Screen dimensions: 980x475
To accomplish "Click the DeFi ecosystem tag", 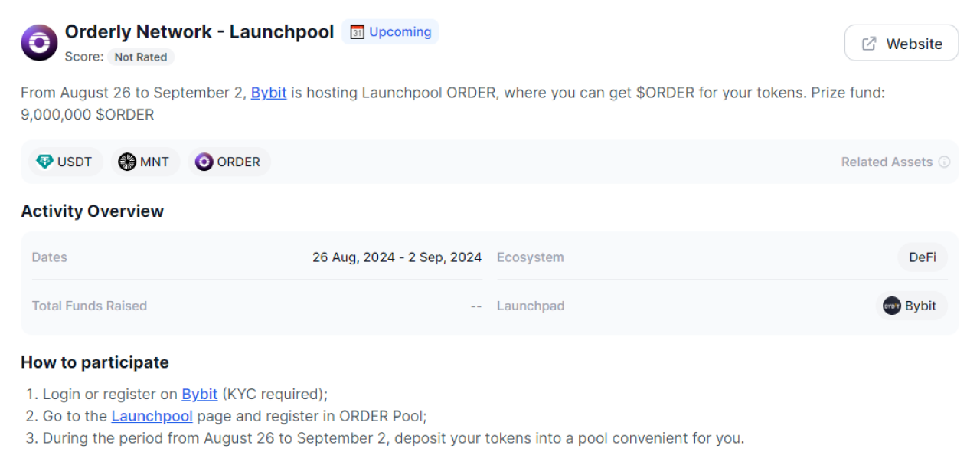I will [x=923, y=257].
